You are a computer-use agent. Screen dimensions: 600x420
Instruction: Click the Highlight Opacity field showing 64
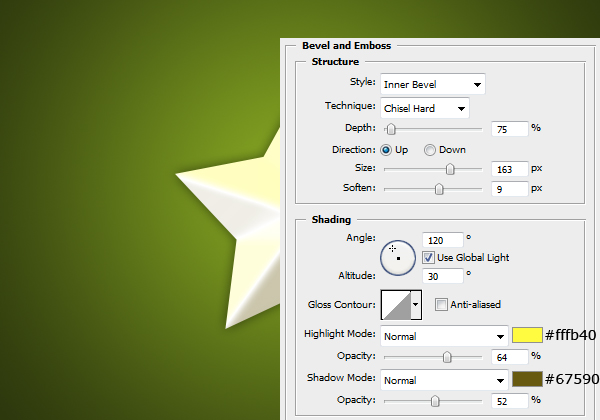(x=510, y=357)
